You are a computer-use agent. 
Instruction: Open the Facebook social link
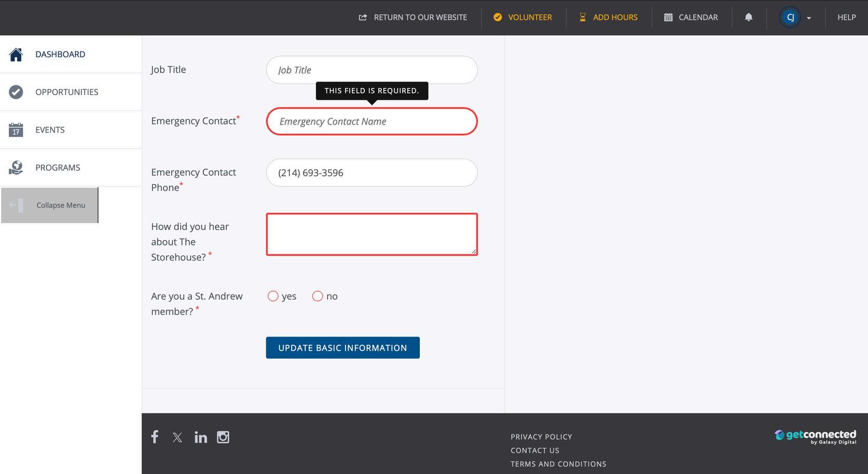(155, 437)
